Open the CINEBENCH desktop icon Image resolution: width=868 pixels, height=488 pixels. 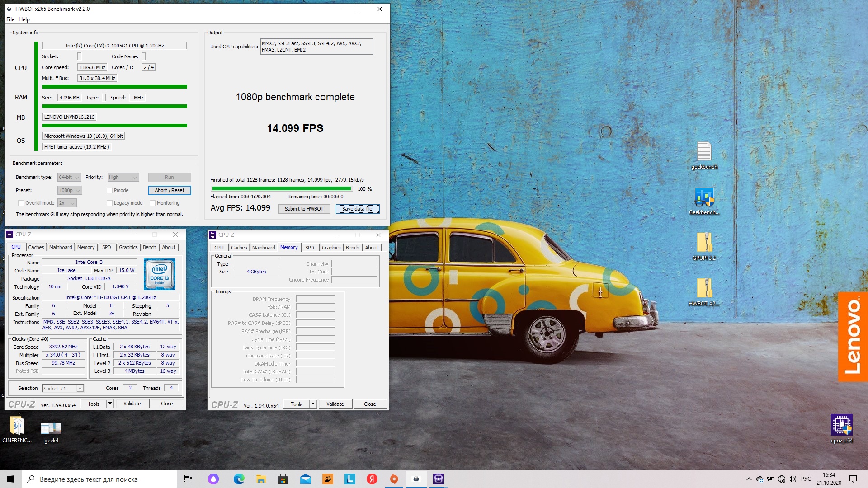[17, 430]
